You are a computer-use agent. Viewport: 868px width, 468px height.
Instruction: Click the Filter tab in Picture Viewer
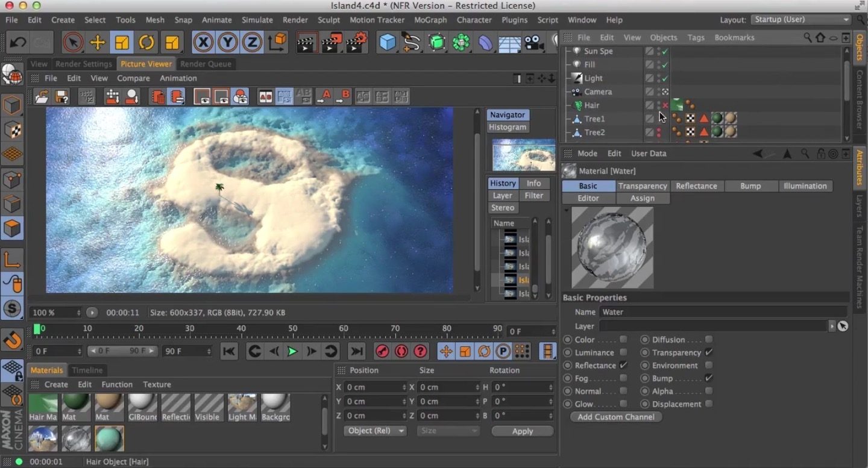pyautogui.click(x=534, y=195)
